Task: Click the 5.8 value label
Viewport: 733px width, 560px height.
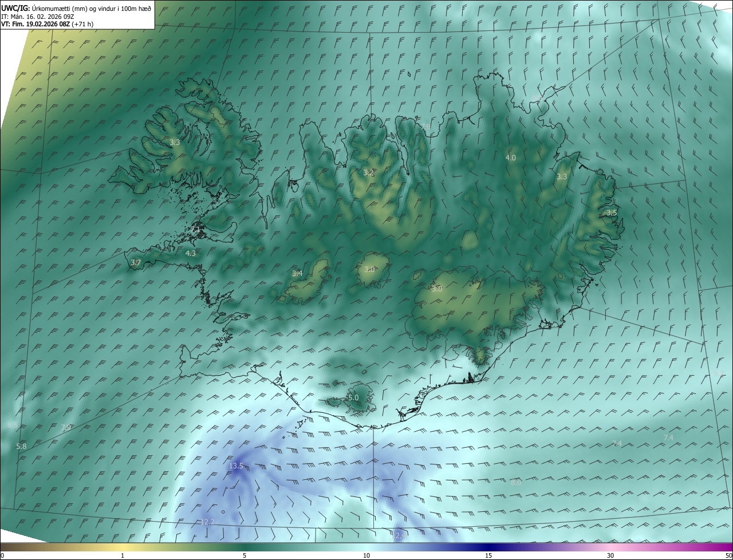Action: coord(22,446)
